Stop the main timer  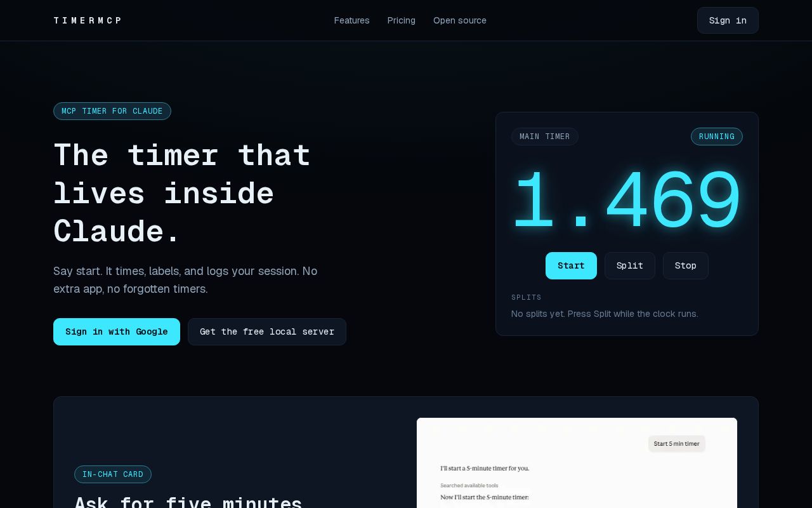686,265
